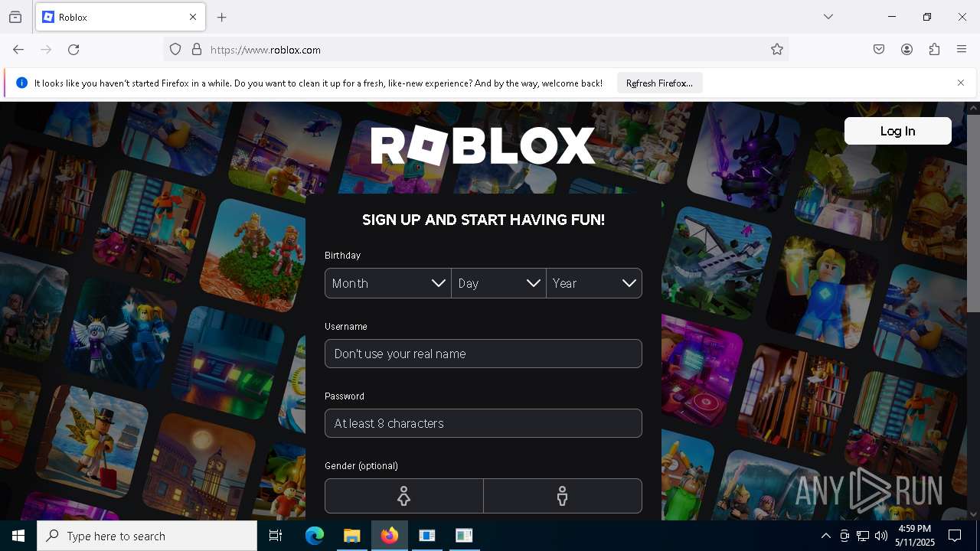Open Task View on the taskbar
Viewport: 980px width, 551px height.
coord(276,536)
